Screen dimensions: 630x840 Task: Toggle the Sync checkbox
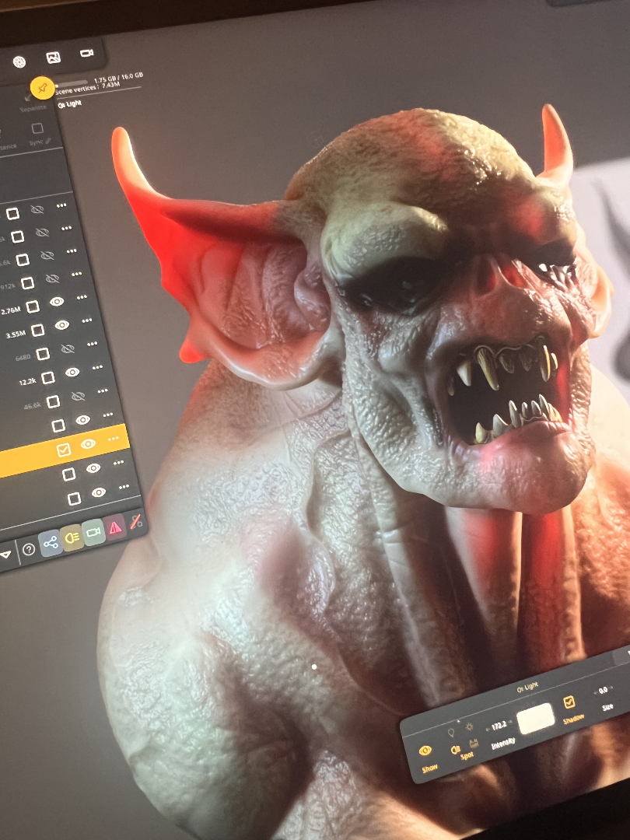[x=37, y=128]
